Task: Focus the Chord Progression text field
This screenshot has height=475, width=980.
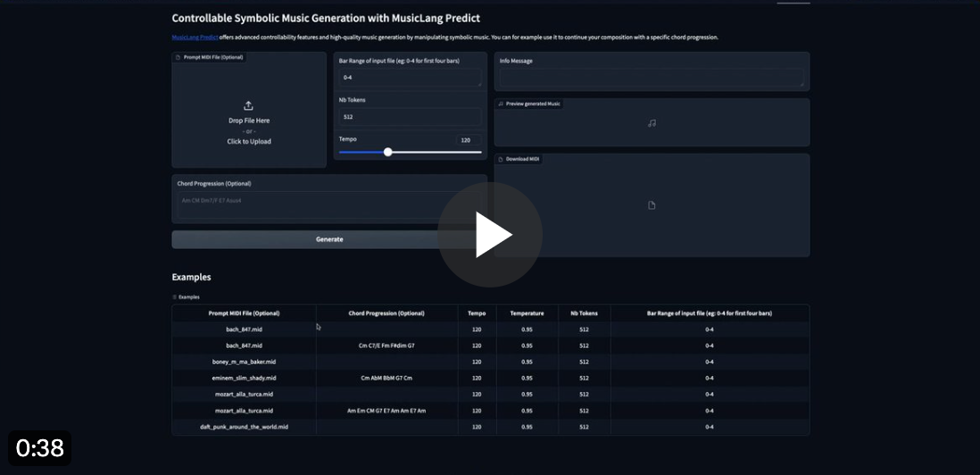Action: 329,205
